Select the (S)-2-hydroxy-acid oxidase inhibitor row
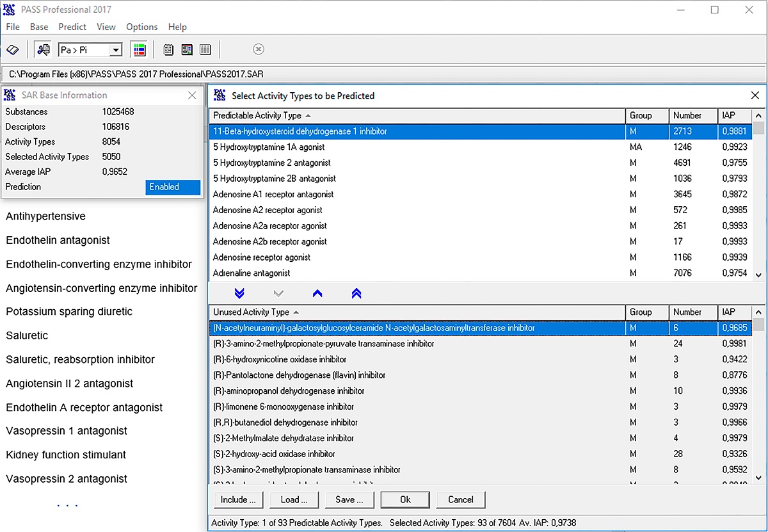Image resolution: width=768 pixels, height=532 pixels. [481, 454]
